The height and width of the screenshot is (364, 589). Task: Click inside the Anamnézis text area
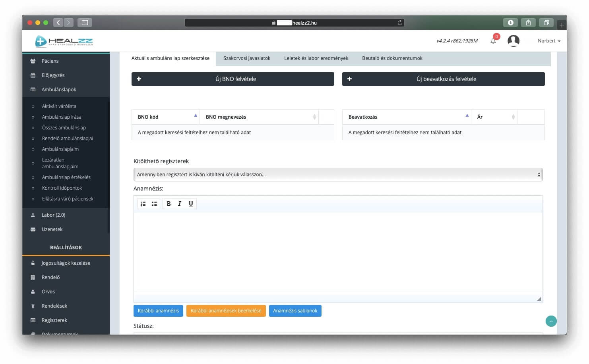click(x=338, y=252)
